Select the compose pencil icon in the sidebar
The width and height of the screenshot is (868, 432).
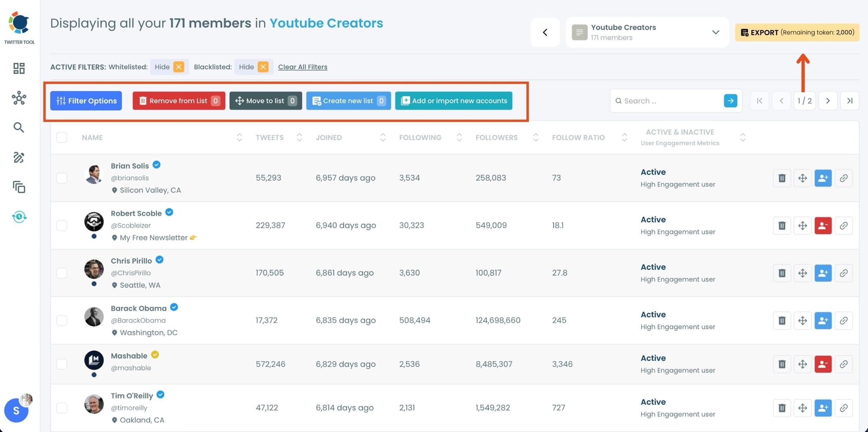(x=19, y=157)
